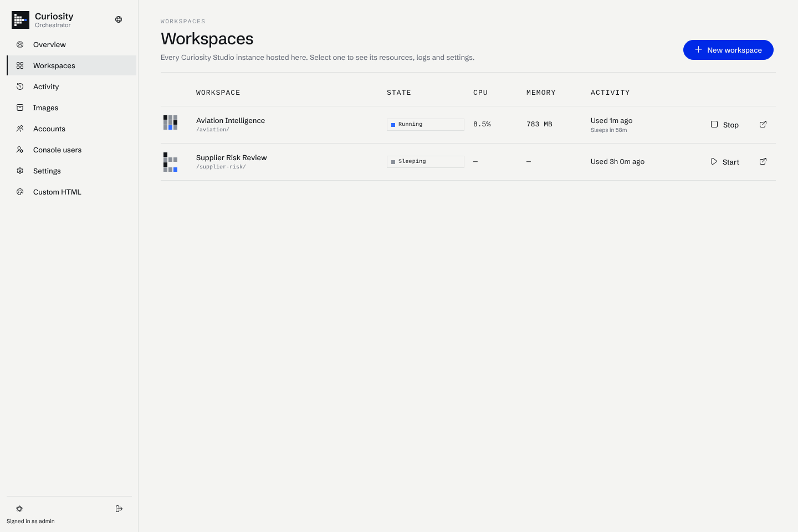The width and height of the screenshot is (798, 532).
Task: Click "Signed in as admin" text
Action: [x=30, y=521]
